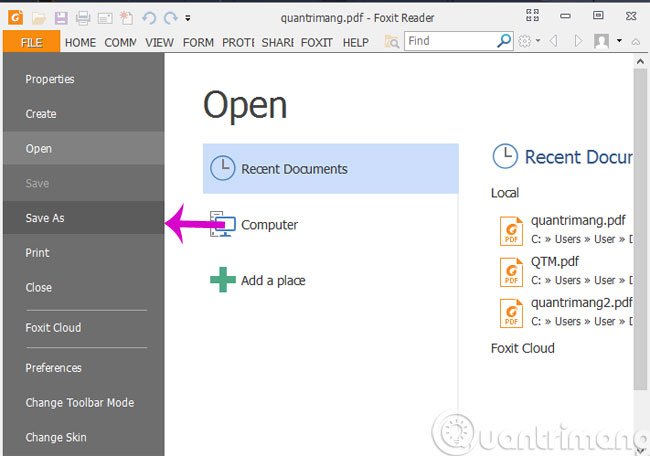Viewport: 650px width, 456px height.
Task: Click the magnifier search icon
Action: (504, 41)
